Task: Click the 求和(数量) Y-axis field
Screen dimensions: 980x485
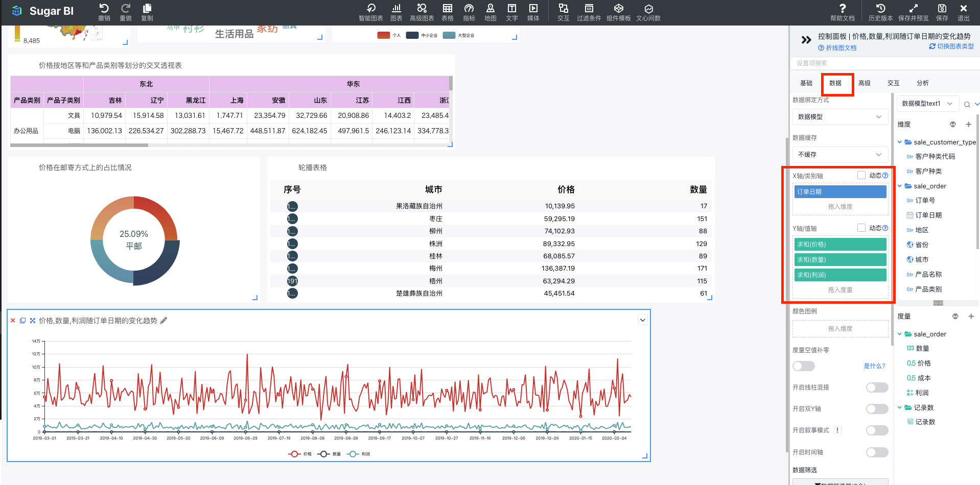Action: pyautogui.click(x=840, y=260)
